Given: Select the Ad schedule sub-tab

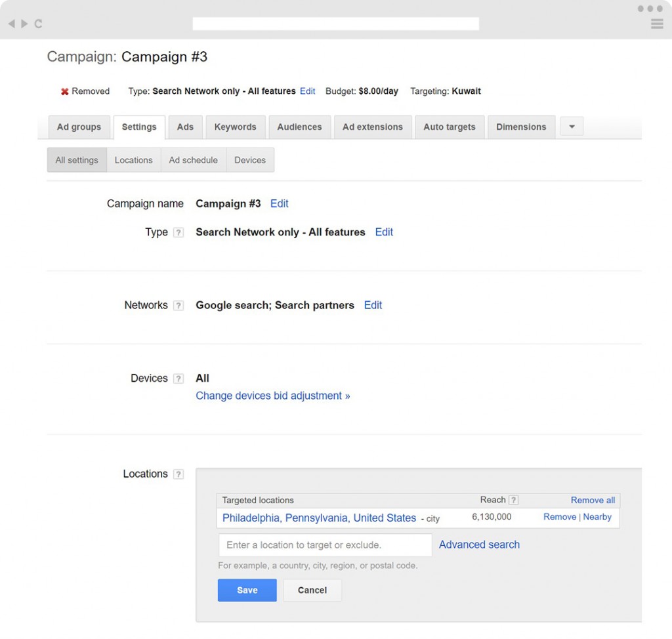Looking at the screenshot, I should tap(193, 160).
